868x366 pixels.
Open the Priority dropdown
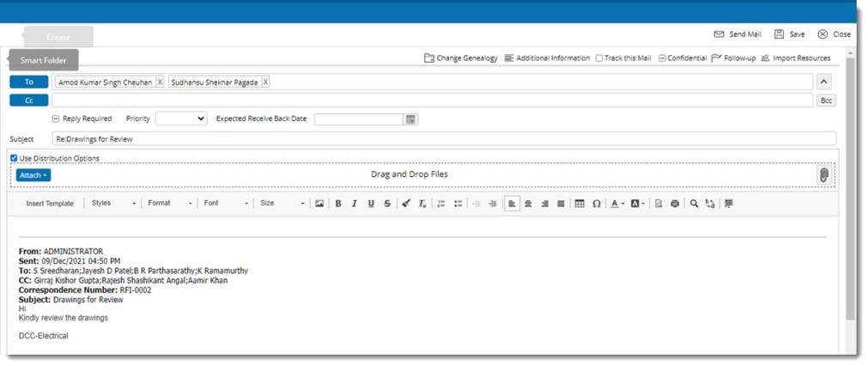click(x=181, y=119)
